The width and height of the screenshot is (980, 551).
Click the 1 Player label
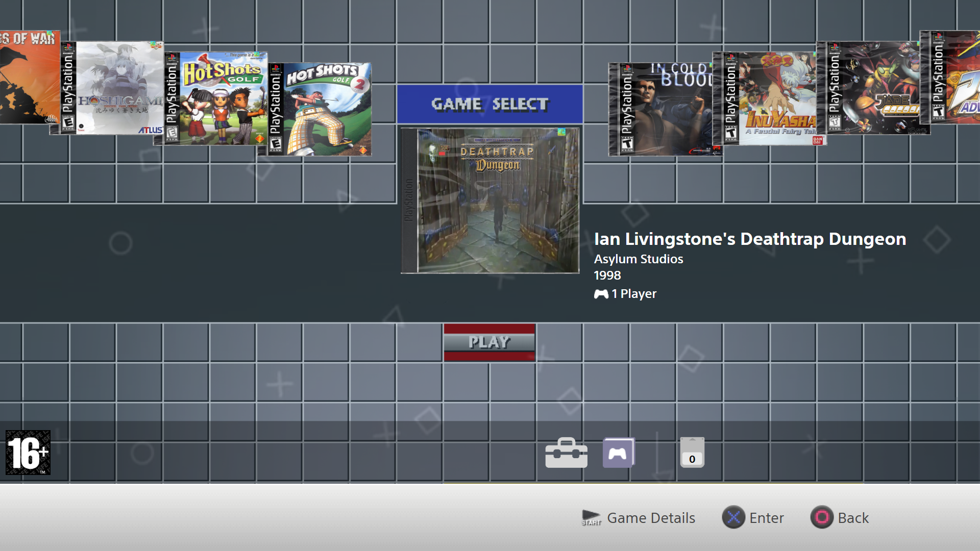[625, 294]
